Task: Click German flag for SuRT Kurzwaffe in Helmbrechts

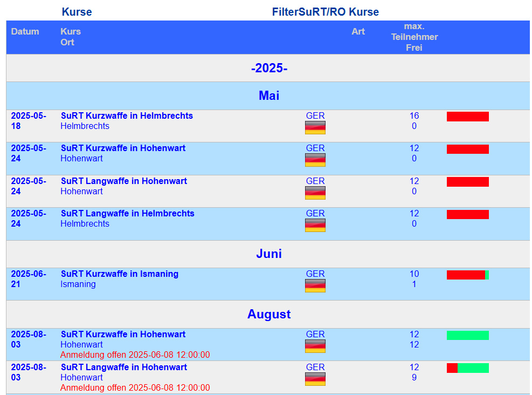Action: 315,128
